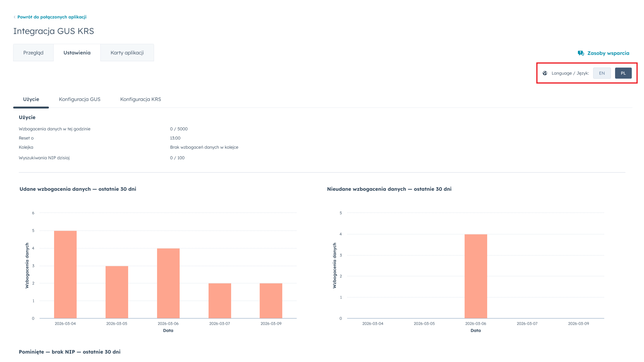
Task: Click the Nieudane wzbogacenia danych chart title
Action: tap(389, 189)
